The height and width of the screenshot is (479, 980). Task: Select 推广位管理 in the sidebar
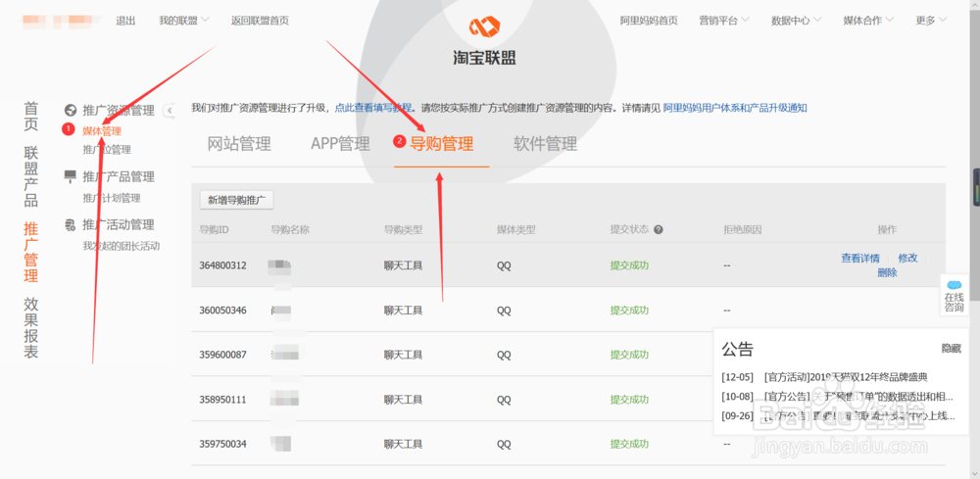pyautogui.click(x=107, y=150)
